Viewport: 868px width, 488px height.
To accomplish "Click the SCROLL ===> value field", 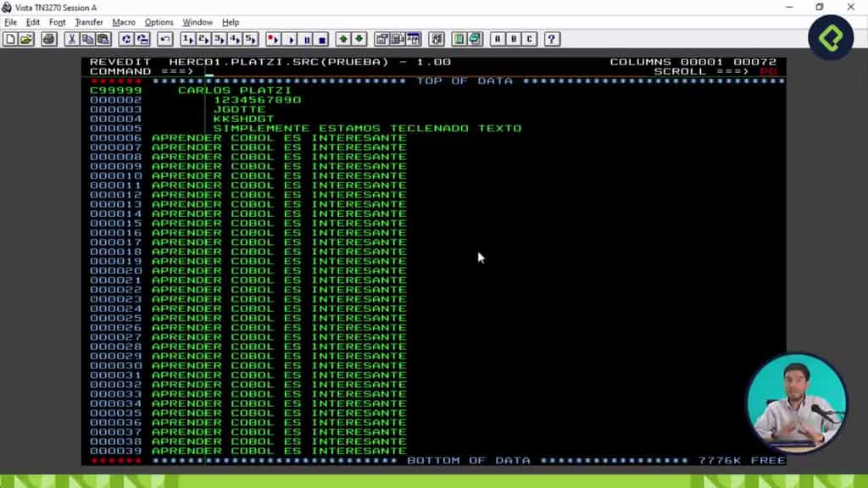I will click(x=768, y=71).
